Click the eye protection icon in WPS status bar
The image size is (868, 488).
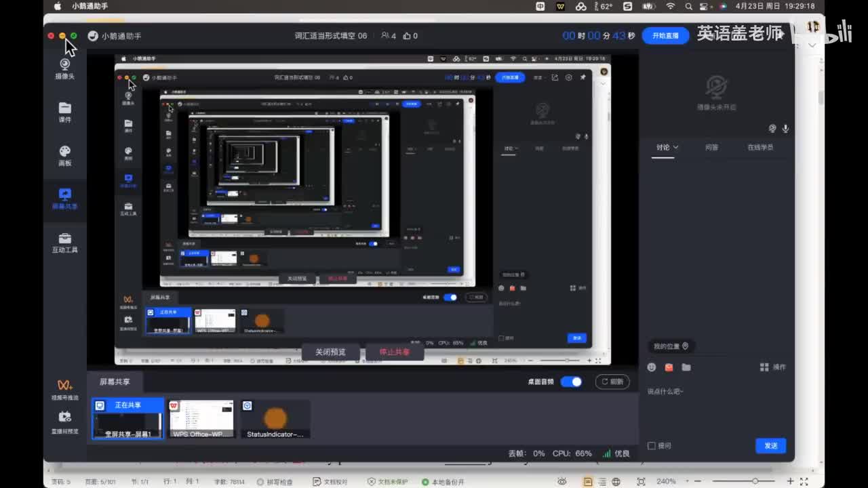pos(562,482)
